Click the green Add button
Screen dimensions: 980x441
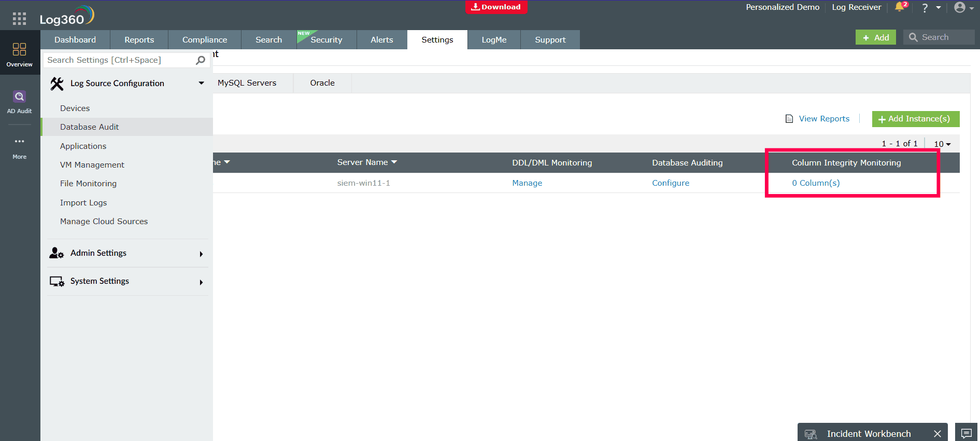[x=876, y=37]
